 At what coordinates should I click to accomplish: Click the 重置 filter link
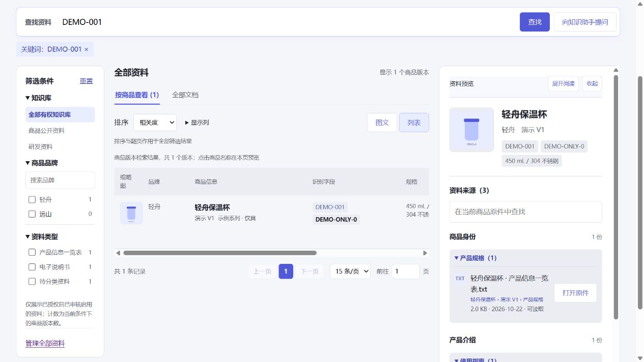tap(87, 81)
